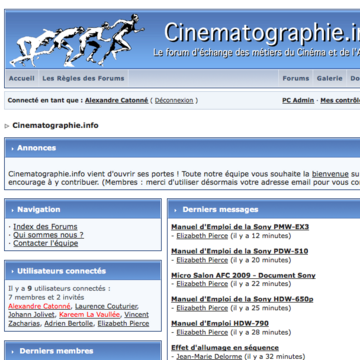The width and height of the screenshot is (360, 360).
Task: Open the PC Admin link
Action: pos(298,100)
